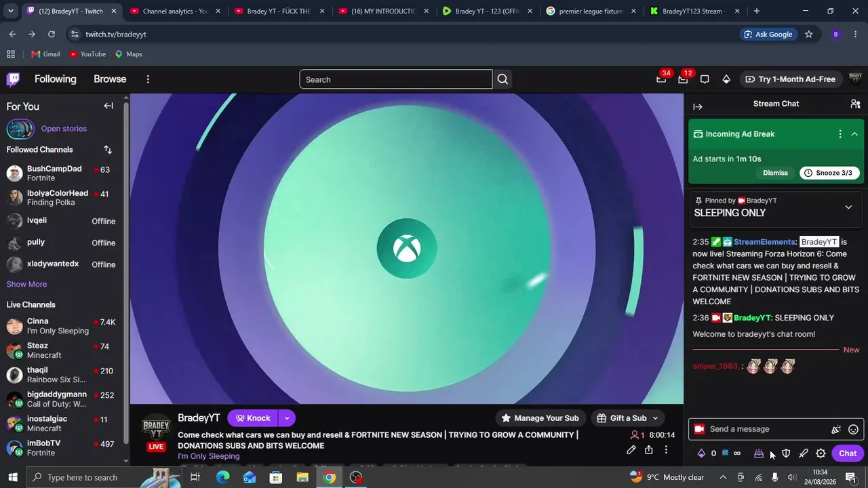
Task: Open YouTube bookmark in bookmarks bar
Action: pos(87,54)
